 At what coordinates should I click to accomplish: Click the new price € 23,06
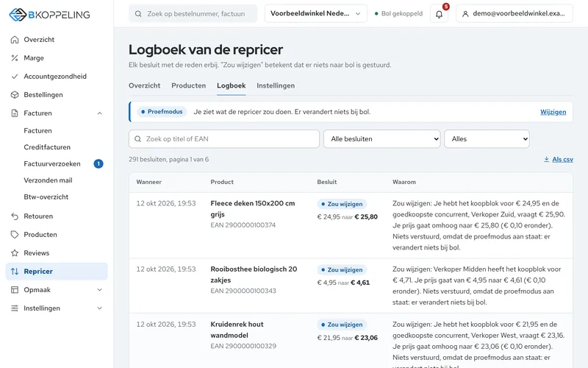point(366,338)
